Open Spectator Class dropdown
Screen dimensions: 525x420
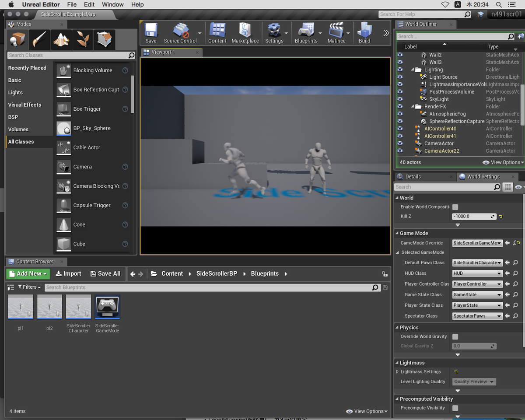point(477,316)
